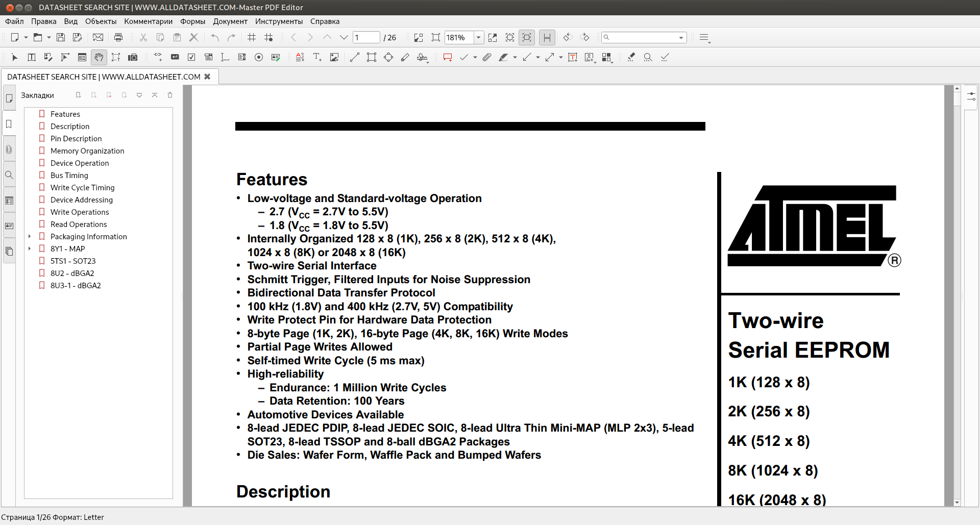This screenshot has height=525, width=980.
Task: Toggle snap to grid
Action: pos(269,37)
